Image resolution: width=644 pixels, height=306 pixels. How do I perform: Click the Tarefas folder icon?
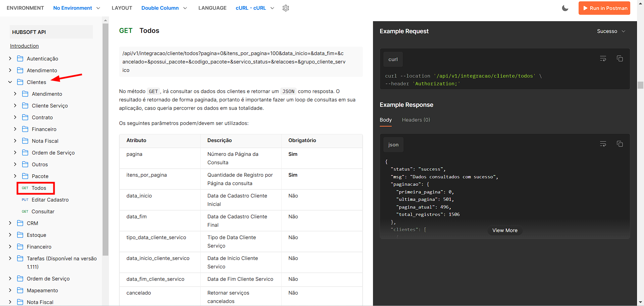pyautogui.click(x=20, y=258)
